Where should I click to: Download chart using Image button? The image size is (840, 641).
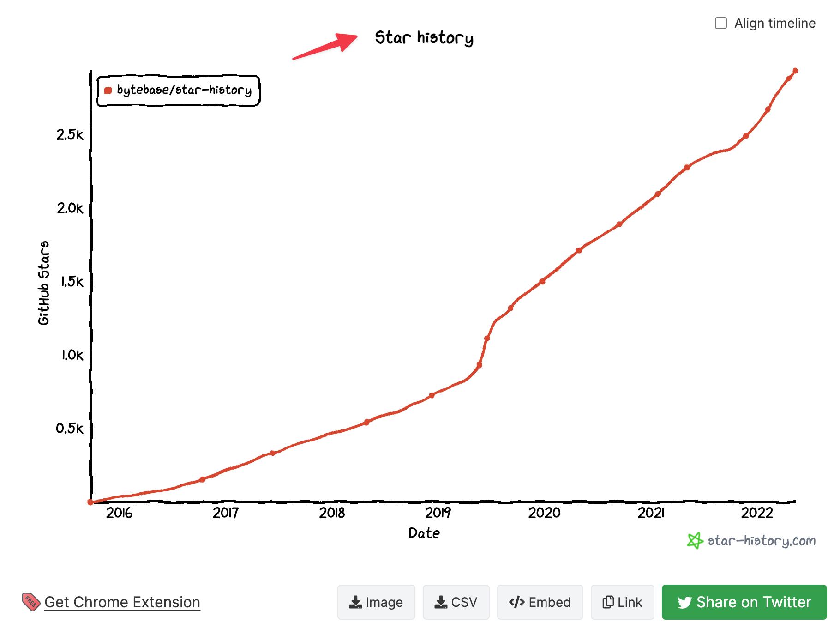[376, 602]
